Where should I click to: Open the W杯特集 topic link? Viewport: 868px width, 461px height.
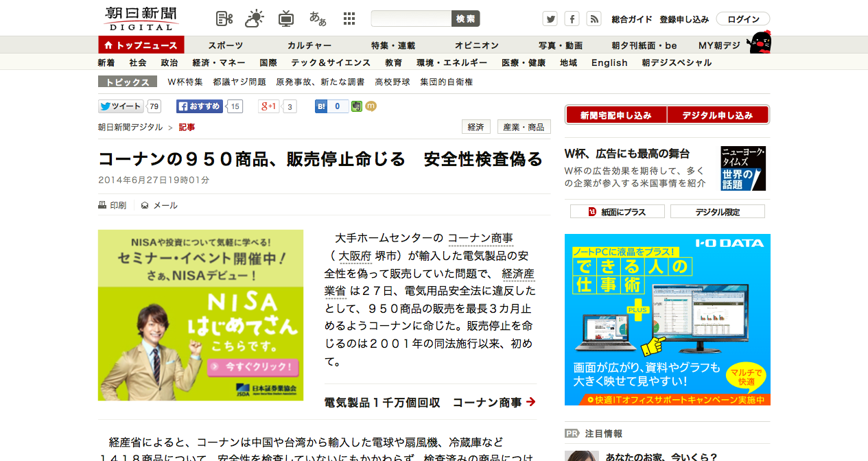pos(185,82)
